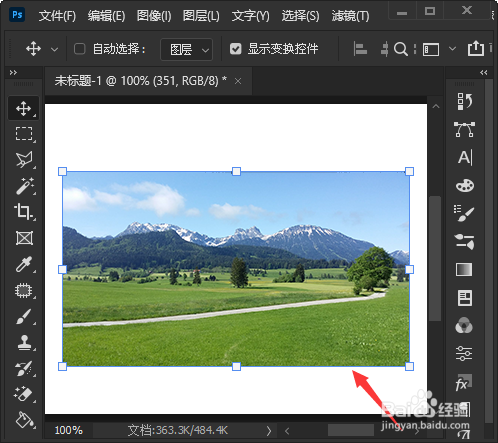Click the middle-left transform handle
The height and width of the screenshot is (443, 498).
coord(62,269)
